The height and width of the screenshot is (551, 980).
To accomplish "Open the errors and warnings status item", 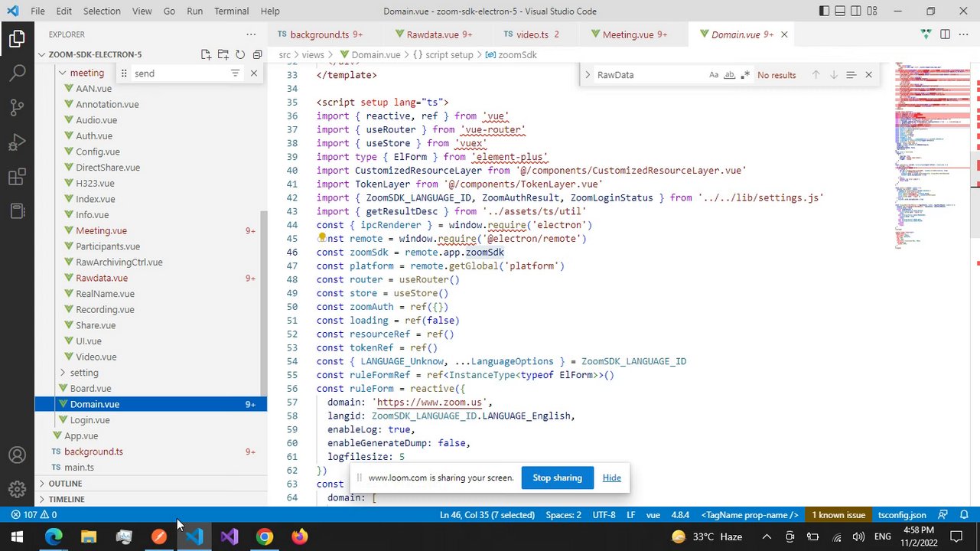I will [34, 515].
